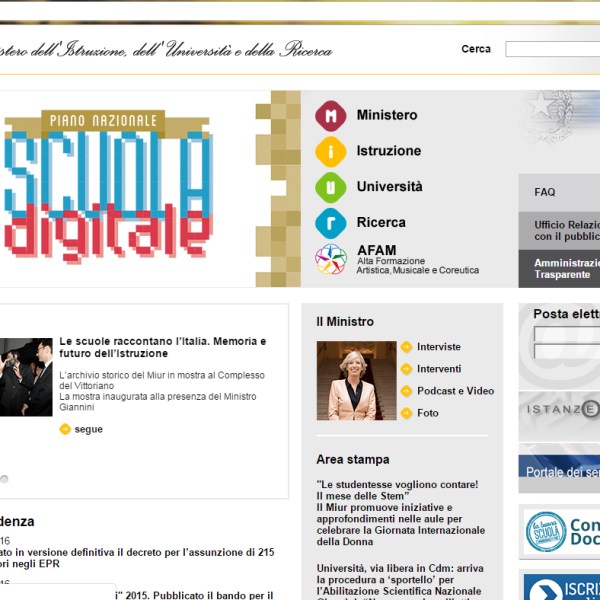
Task: Click the blue Ricerca r icon
Action: pos(331,223)
